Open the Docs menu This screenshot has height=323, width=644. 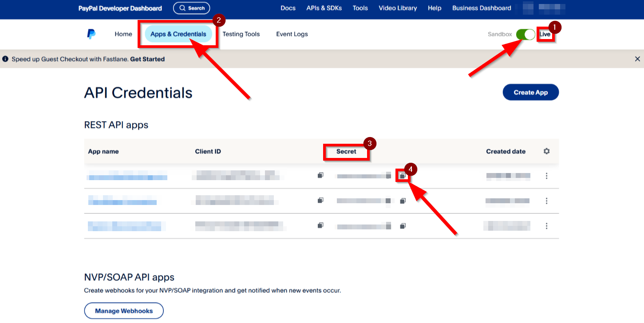pos(288,8)
